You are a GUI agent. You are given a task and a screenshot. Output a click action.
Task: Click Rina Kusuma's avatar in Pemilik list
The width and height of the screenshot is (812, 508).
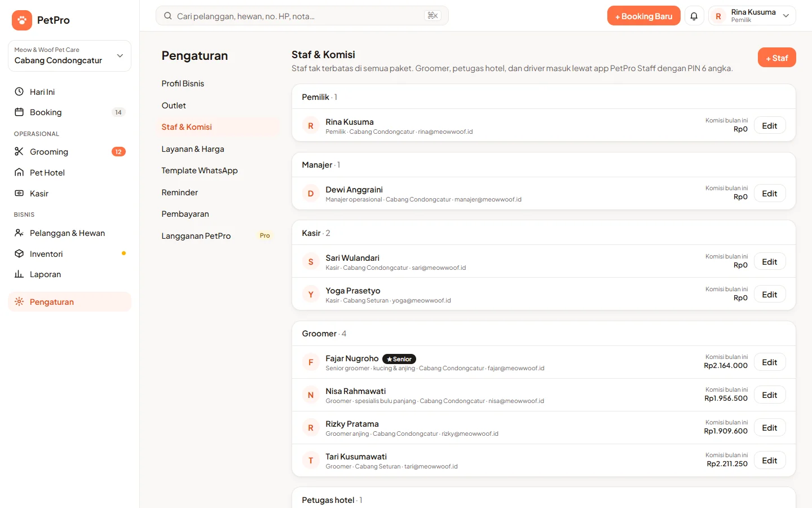pos(311,126)
